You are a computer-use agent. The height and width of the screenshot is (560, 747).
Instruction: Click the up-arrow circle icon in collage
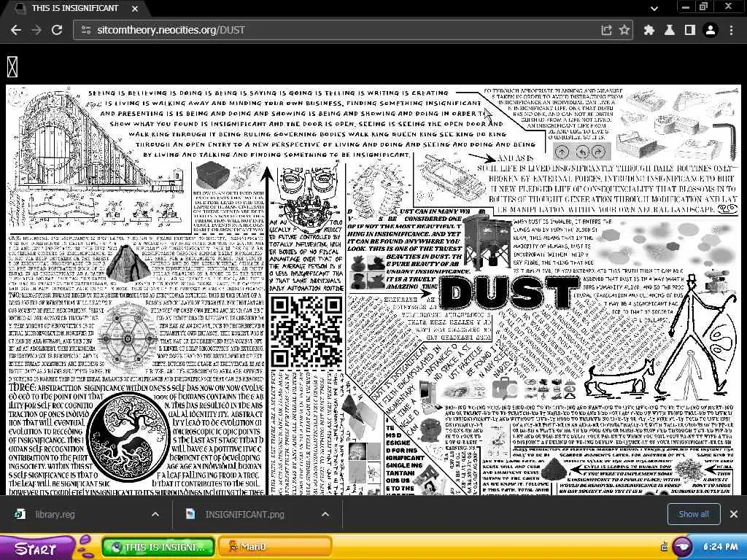pyautogui.click(x=562, y=152)
